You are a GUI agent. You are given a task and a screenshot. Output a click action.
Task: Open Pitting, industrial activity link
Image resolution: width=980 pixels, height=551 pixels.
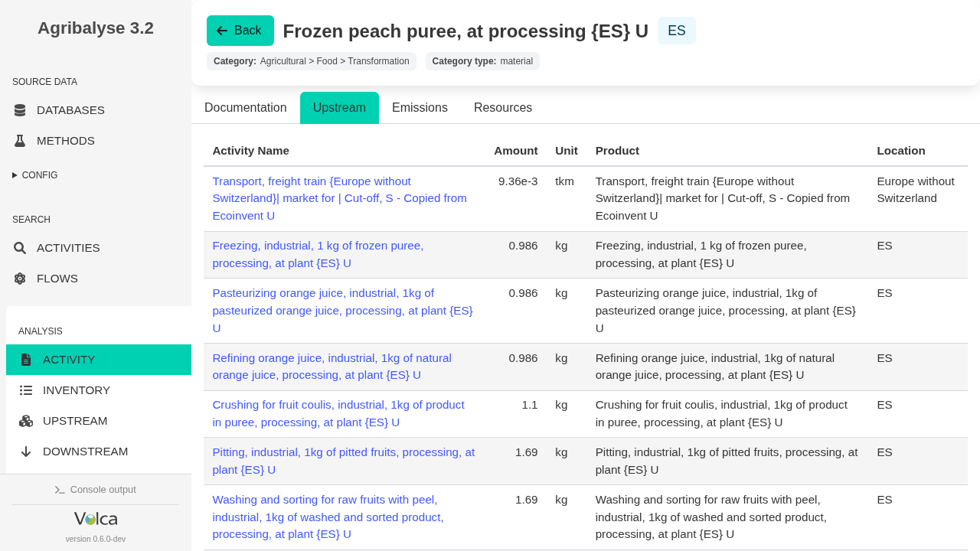pos(344,461)
